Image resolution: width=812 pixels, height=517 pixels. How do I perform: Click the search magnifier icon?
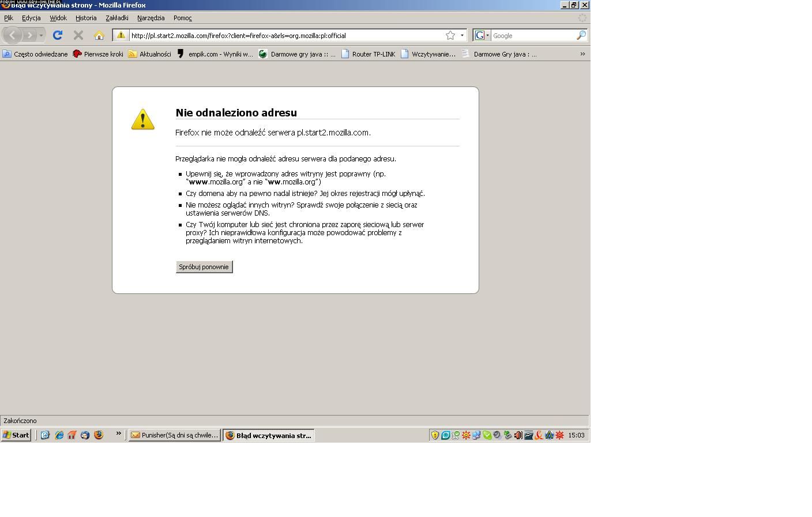tap(581, 36)
